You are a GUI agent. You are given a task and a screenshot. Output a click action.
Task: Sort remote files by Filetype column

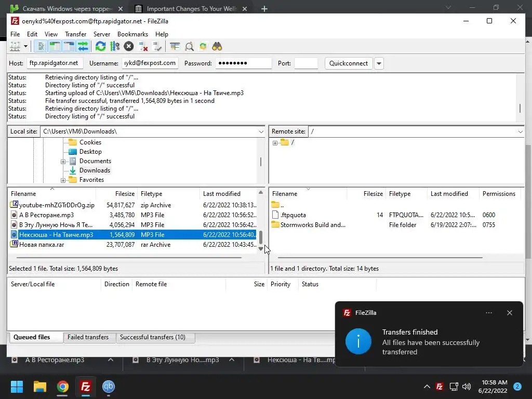tap(400, 194)
